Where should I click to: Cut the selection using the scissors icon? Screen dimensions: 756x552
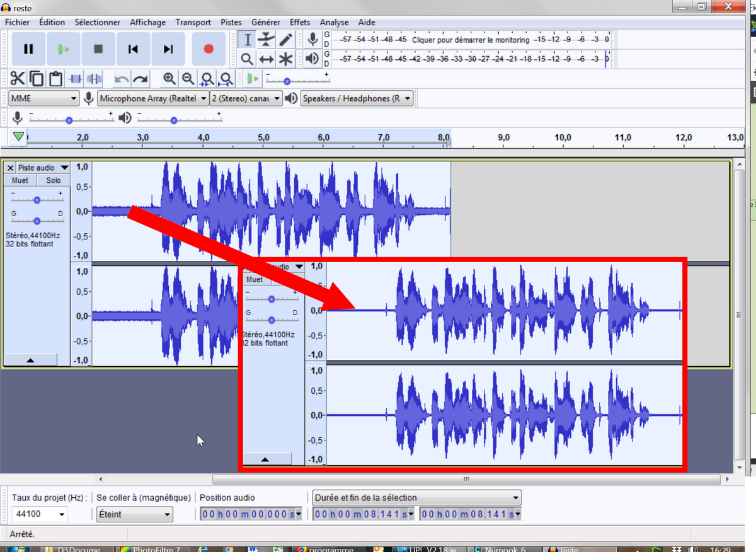(18, 78)
